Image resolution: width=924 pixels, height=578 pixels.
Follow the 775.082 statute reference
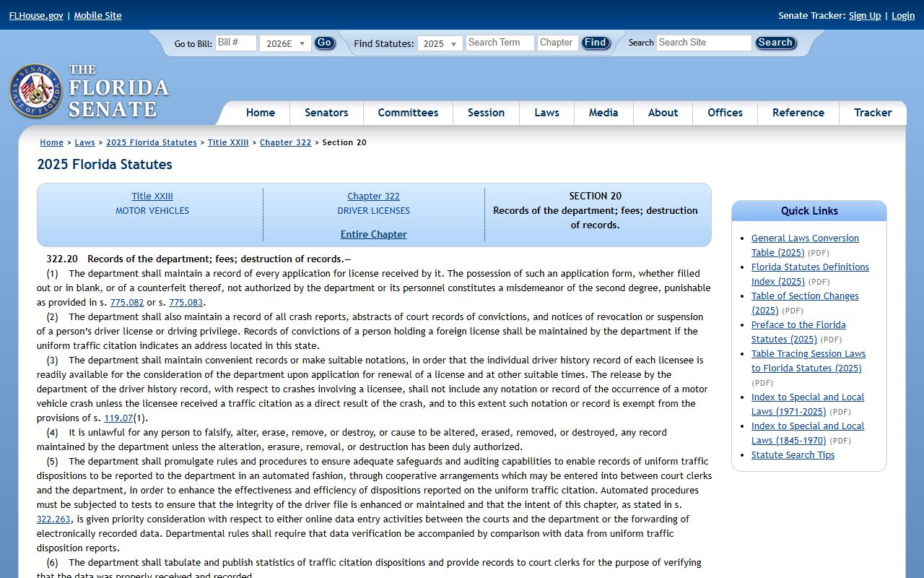pyautogui.click(x=127, y=303)
